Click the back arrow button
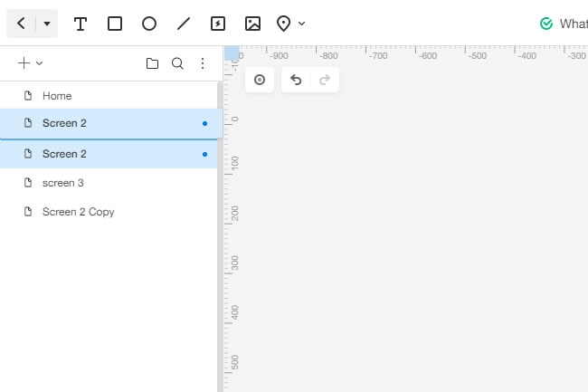Image resolution: width=588 pixels, height=392 pixels. [21, 24]
